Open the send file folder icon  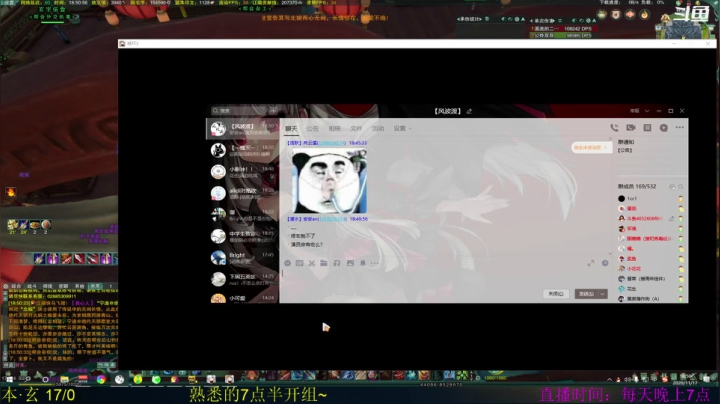[x=324, y=263]
